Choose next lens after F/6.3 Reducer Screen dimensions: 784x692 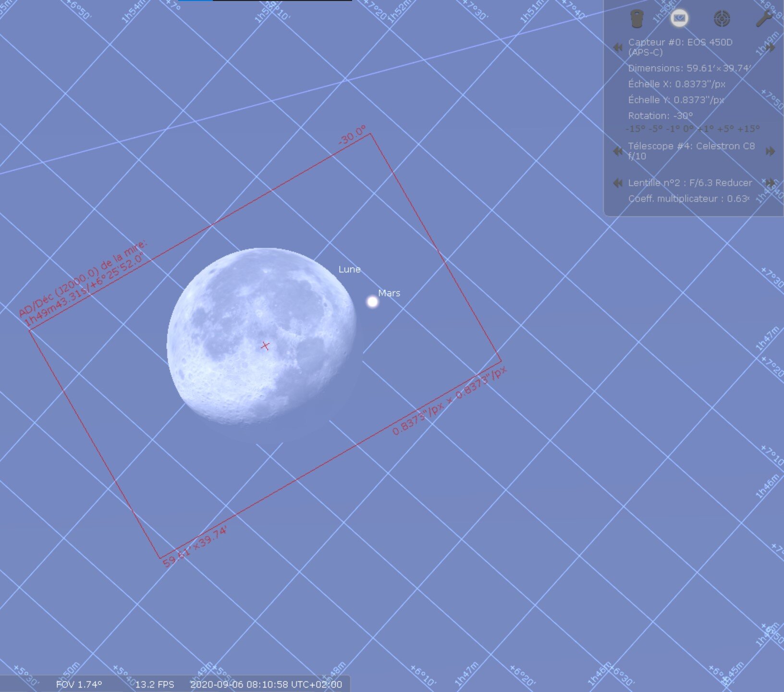coord(770,183)
